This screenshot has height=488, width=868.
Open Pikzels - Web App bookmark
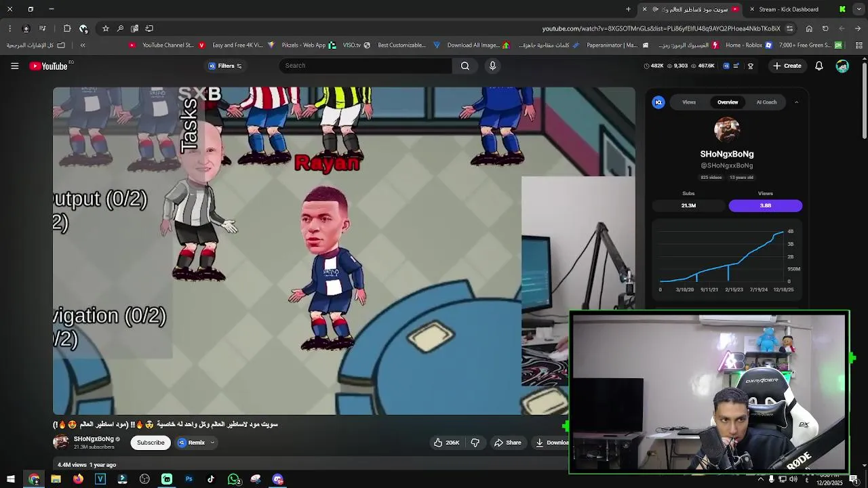point(298,45)
